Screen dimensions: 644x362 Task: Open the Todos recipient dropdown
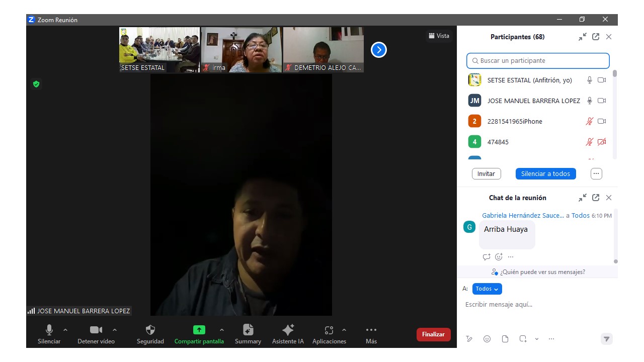487,289
